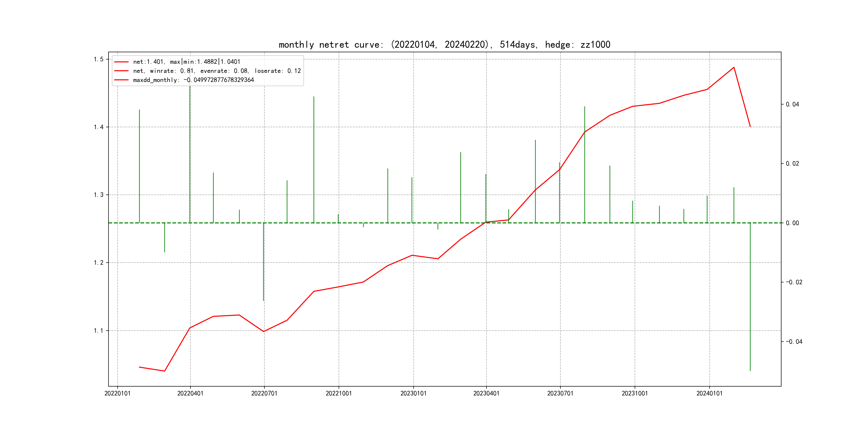This screenshot has height=434, width=868.
Task: Click x-axis date label 20220101
Action: coord(117,393)
